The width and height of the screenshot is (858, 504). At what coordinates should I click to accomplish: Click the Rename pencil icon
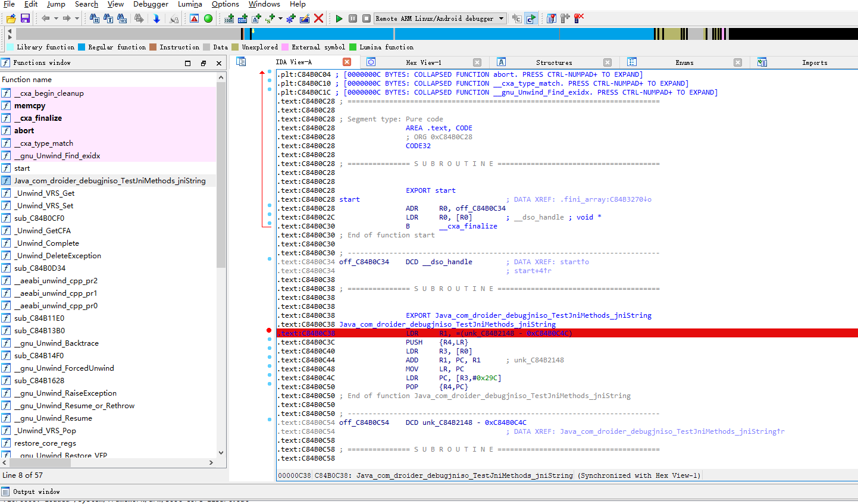pyautogui.click(x=305, y=18)
